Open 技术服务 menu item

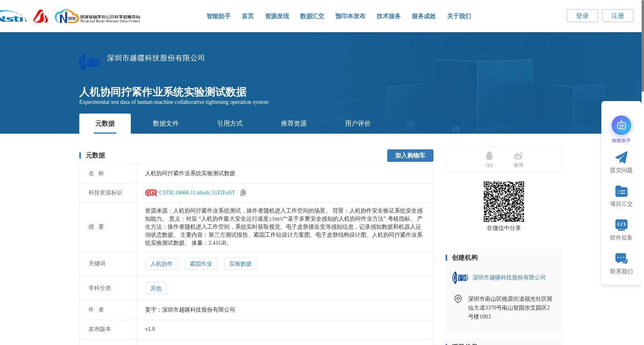388,16
